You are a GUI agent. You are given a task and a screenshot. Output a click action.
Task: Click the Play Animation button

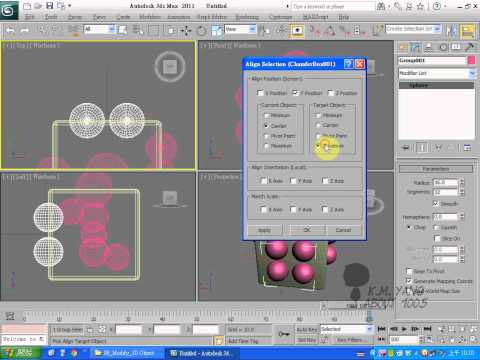[x=404, y=329]
